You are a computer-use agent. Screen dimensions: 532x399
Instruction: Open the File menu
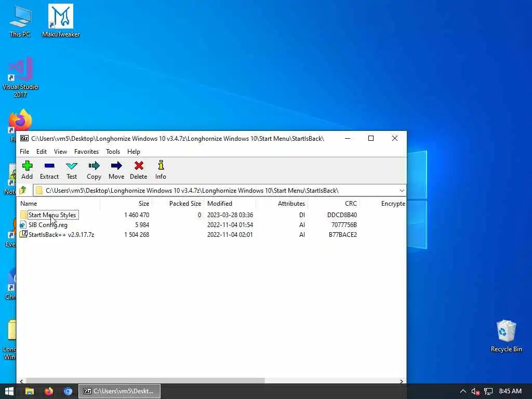tap(24, 152)
